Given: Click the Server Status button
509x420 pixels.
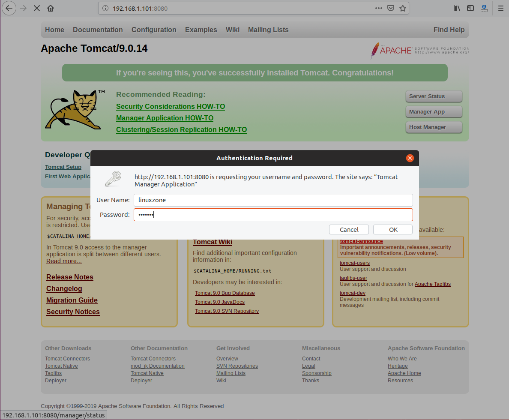Looking at the screenshot, I should pyautogui.click(x=434, y=96).
